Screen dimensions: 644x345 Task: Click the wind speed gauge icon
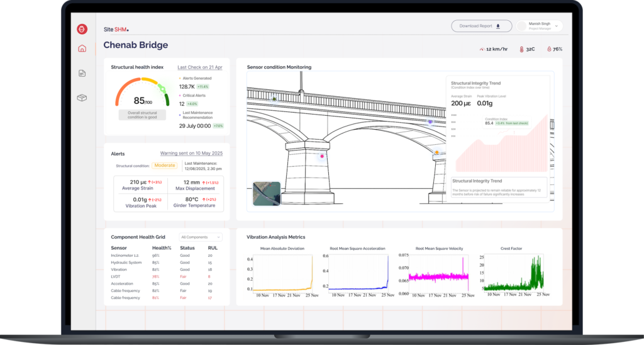[x=482, y=49]
